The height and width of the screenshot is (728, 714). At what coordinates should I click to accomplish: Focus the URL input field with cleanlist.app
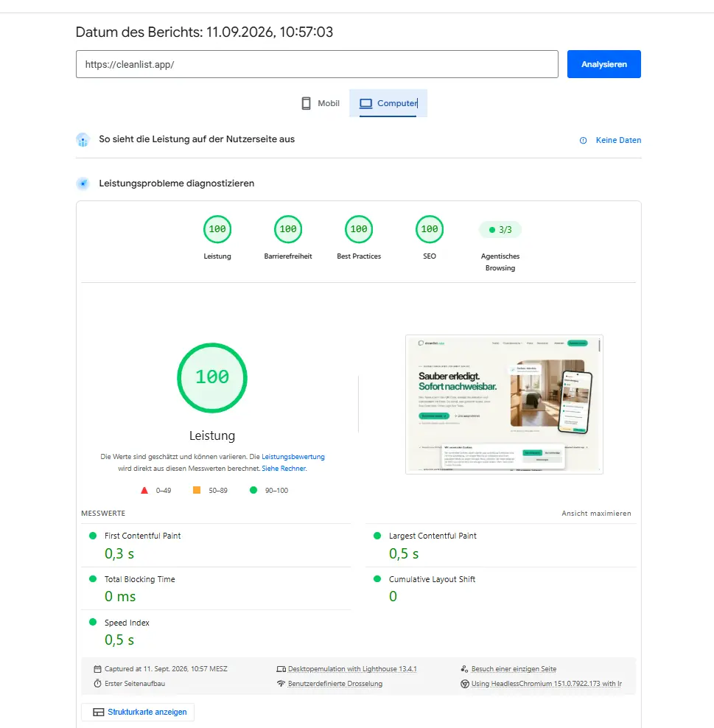point(317,64)
